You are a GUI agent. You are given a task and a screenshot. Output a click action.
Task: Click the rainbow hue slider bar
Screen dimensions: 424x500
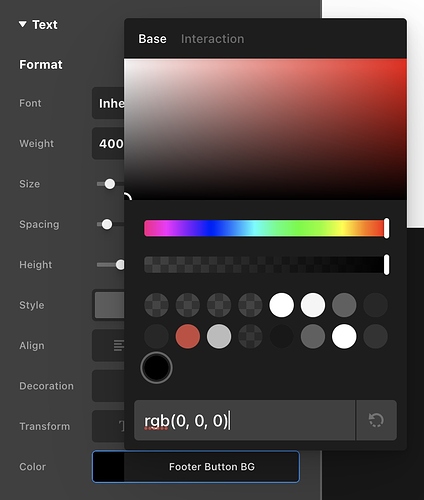[x=266, y=228]
